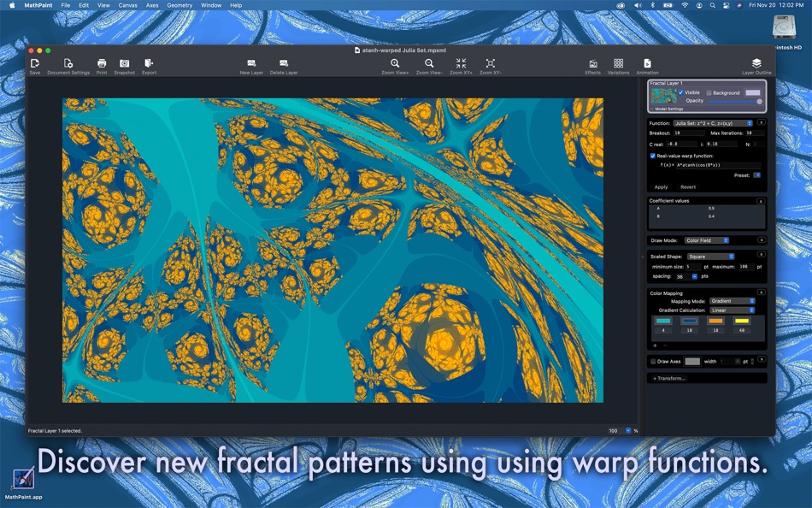The height and width of the screenshot is (508, 812).
Task: Open Document Settings from the toolbar
Action: [x=68, y=63]
